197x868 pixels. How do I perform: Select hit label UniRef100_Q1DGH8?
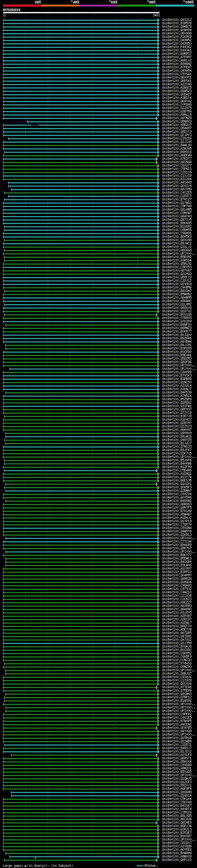[177, 792]
